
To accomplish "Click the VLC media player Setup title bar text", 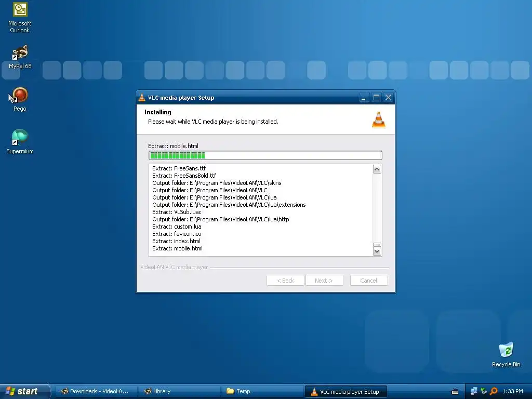I will [181, 98].
